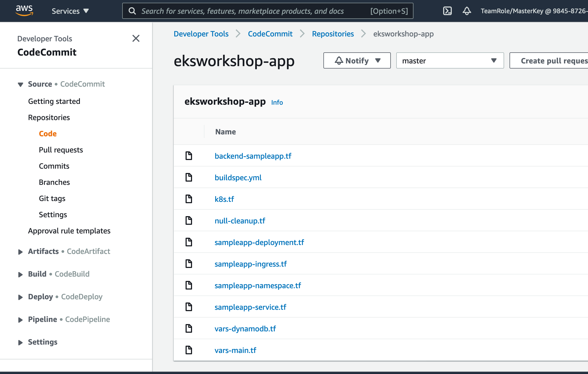Close the Developer Tools side panel
Image resolution: width=588 pixels, height=374 pixels.
pos(136,38)
